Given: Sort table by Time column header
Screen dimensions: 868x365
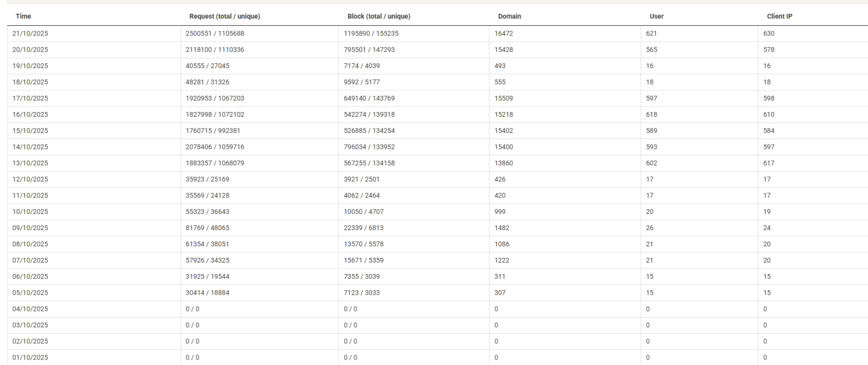Looking at the screenshot, I should point(24,16).
